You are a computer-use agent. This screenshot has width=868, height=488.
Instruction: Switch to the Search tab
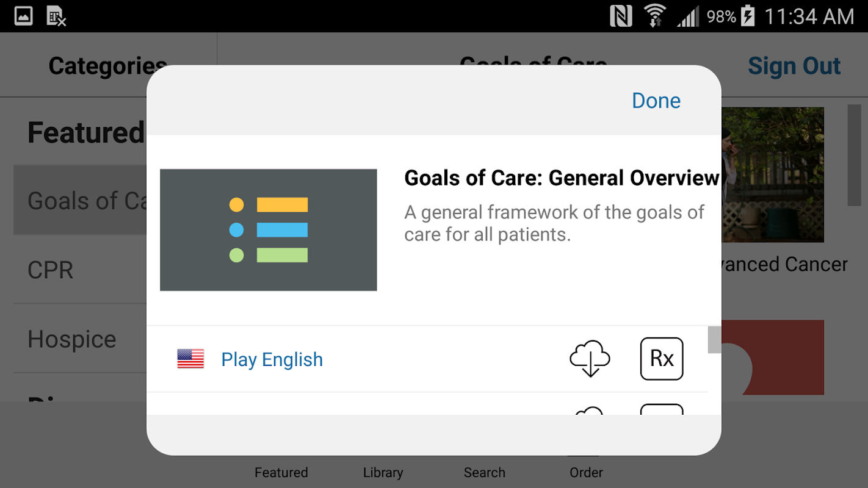point(484,472)
